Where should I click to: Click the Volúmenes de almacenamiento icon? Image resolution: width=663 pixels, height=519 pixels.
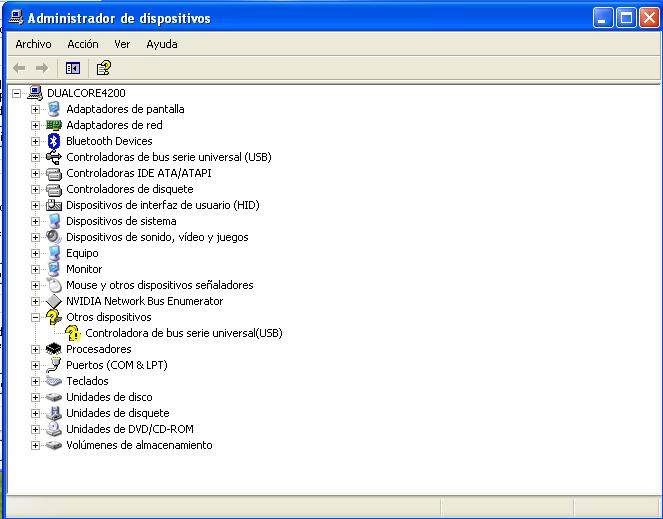(54, 445)
